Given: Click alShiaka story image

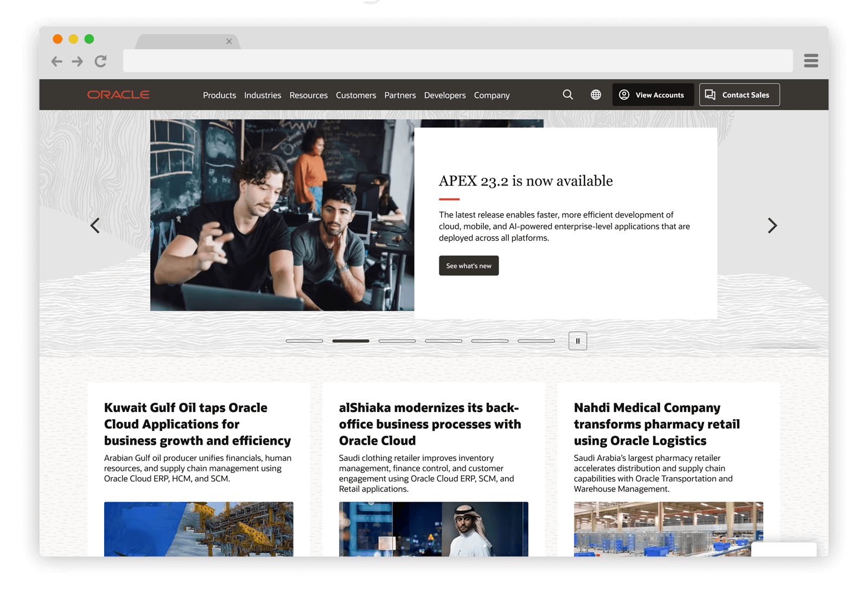Looking at the screenshot, I should pos(433,529).
